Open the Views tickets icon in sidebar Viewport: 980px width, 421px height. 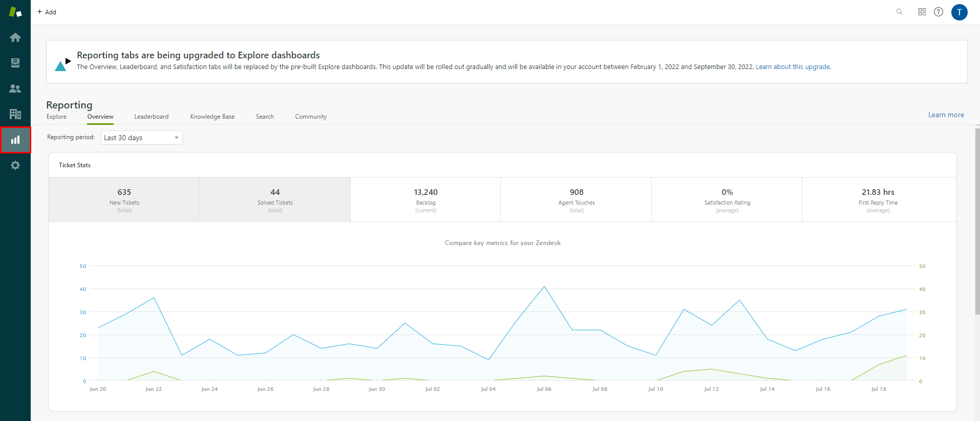pyautogui.click(x=15, y=63)
